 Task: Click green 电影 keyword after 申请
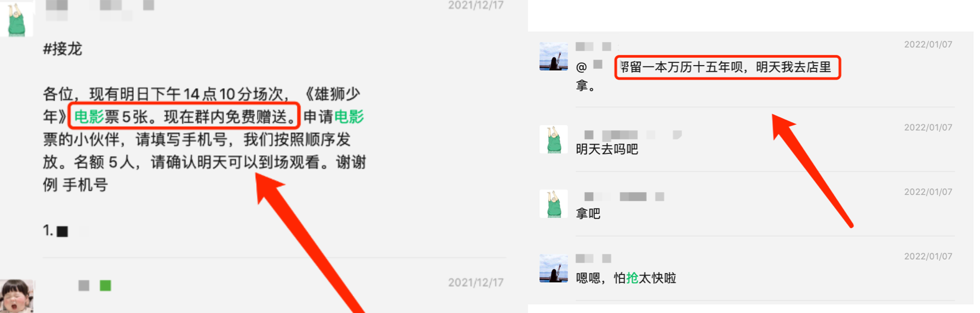[x=349, y=117]
